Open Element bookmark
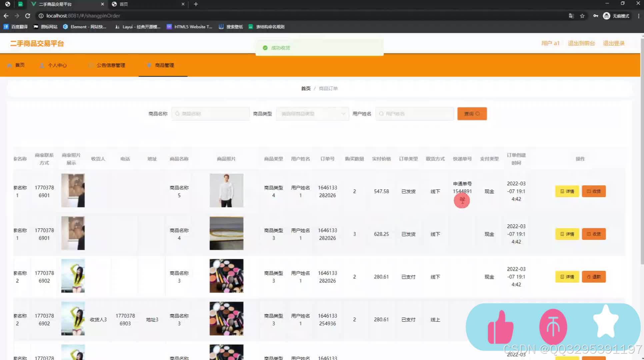The height and width of the screenshot is (360, 644). [x=85, y=27]
